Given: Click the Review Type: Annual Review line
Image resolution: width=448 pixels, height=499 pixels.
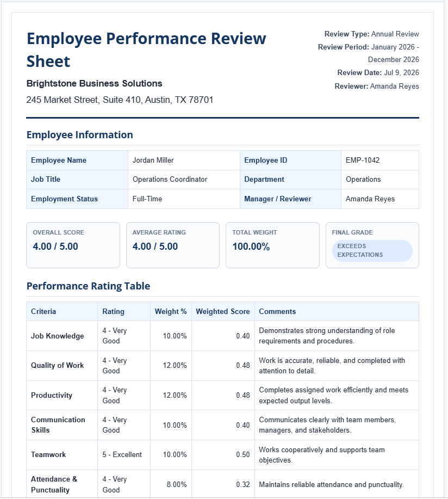Looking at the screenshot, I should (371, 34).
